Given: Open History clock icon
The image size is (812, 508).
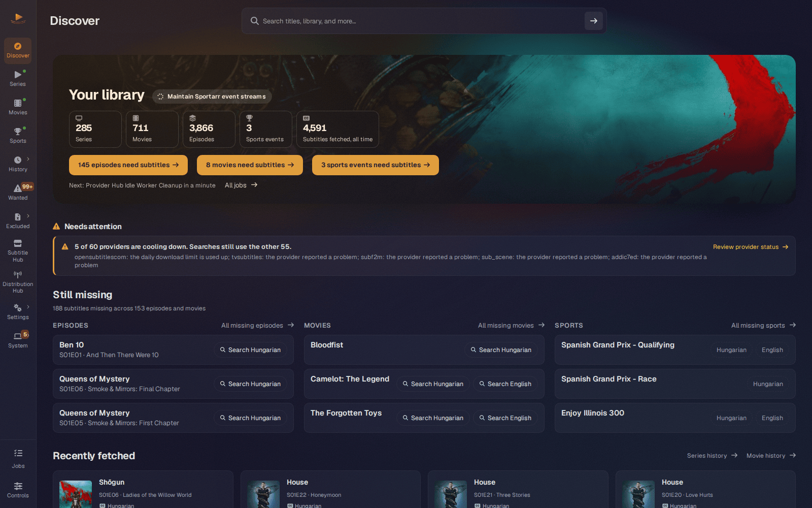Looking at the screenshot, I should click(x=18, y=160).
